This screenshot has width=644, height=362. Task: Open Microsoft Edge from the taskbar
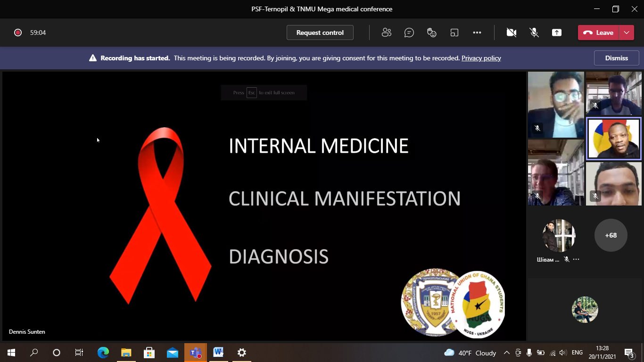103,353
